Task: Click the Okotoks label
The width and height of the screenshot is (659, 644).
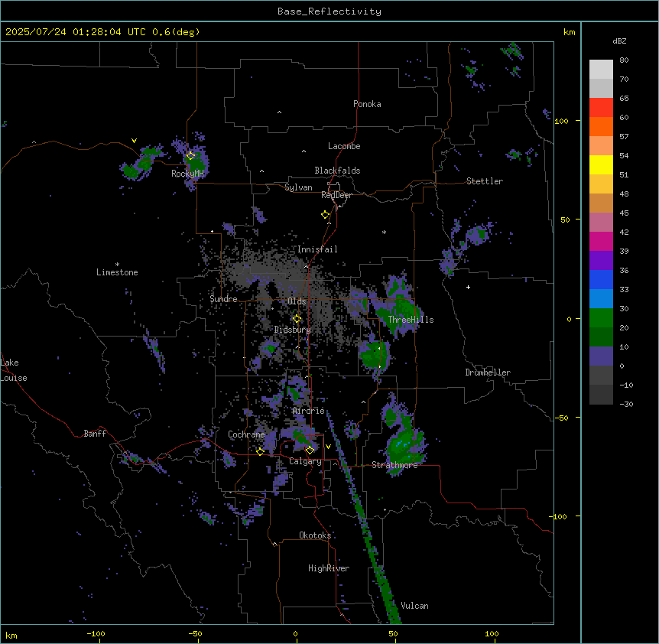Action: 315,535
